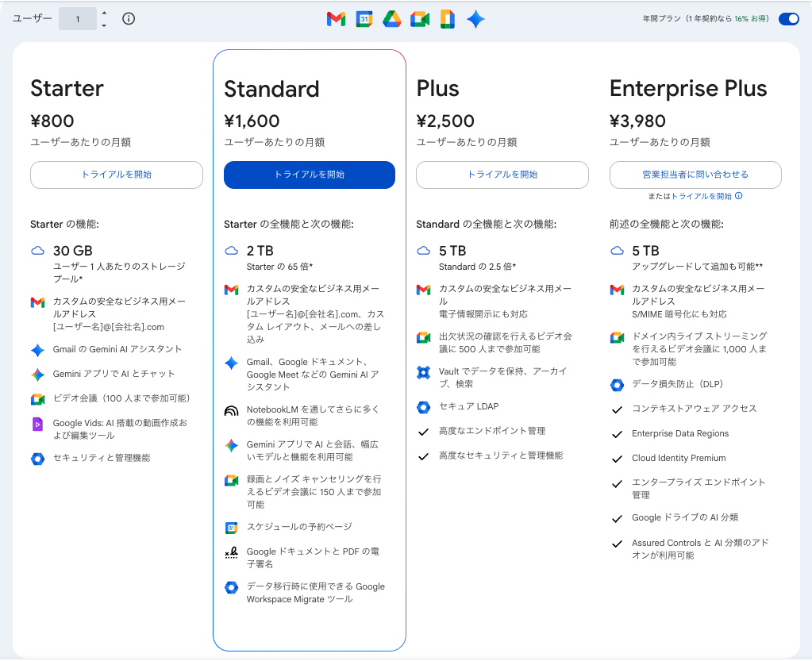Click Starter's Gmail icon for custom email
This screenshot has width=812, height=661.
(x=38, y=302)
